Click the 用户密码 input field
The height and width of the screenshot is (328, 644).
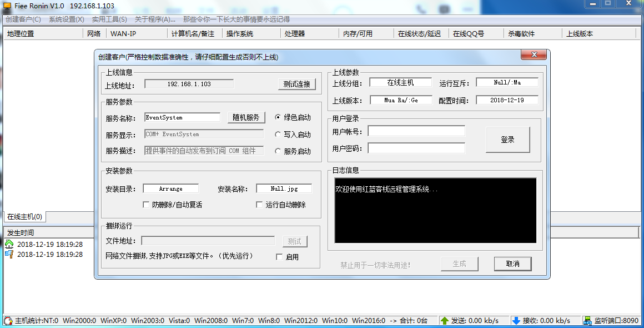[416, 148]
